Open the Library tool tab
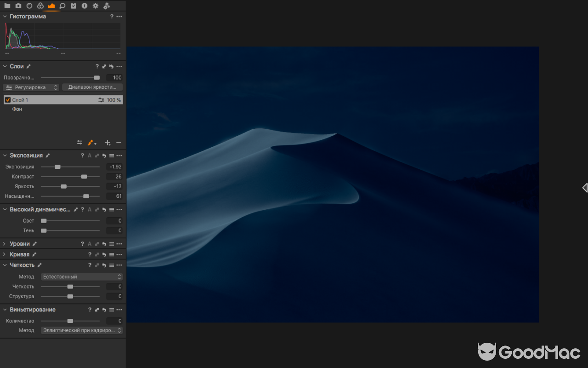Screen dimensions: 588x368 pos(7,6)
